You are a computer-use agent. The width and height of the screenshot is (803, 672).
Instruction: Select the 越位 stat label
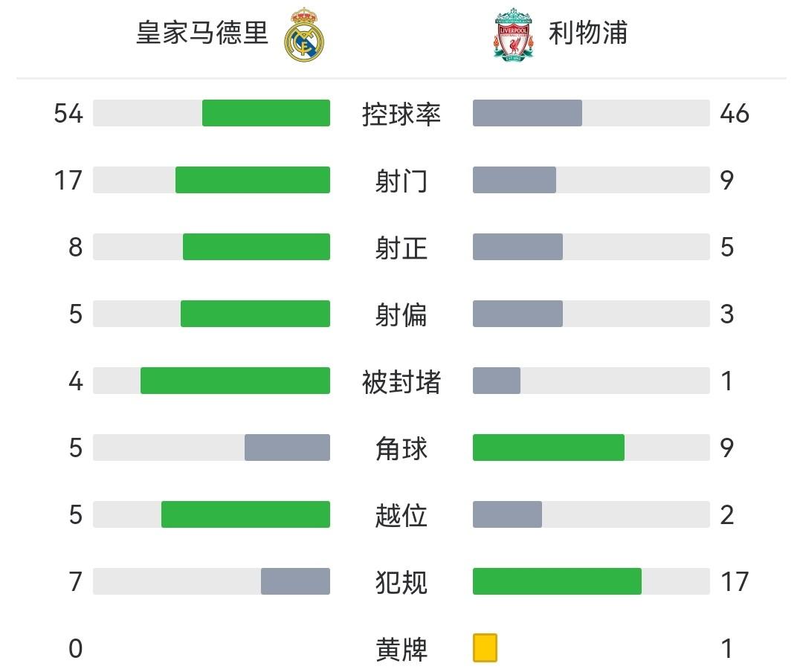pyautogui.click(x=401, y=515)
